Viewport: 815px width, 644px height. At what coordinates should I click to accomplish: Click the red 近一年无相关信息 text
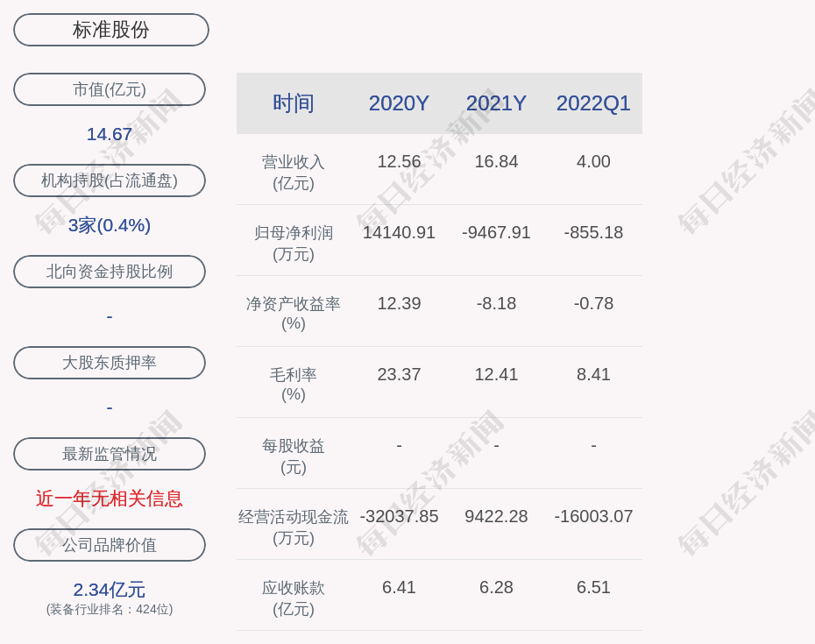tap(110, 499)
